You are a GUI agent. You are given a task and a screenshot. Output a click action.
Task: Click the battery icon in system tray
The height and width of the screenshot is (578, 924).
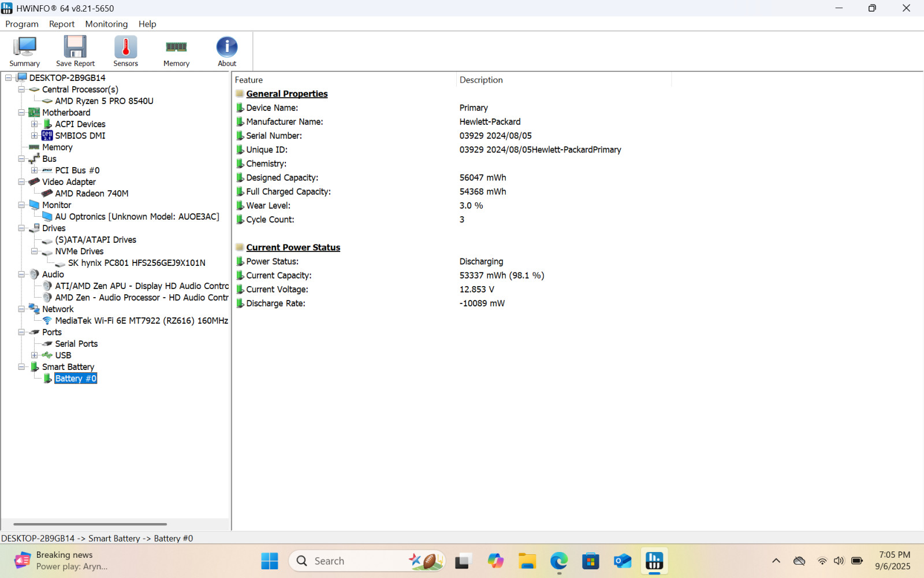(857, 561)
